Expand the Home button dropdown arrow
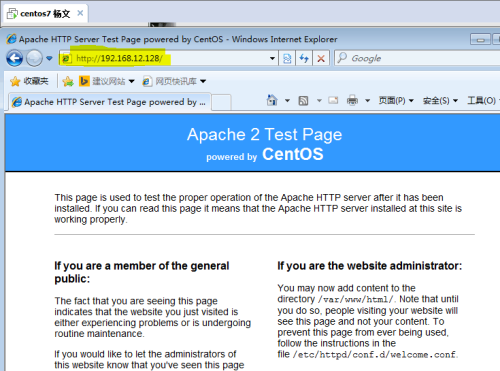 [x=287, y=100]
